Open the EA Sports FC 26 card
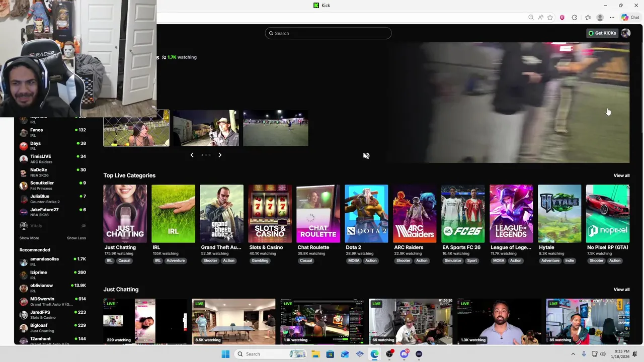 point(463,214)
